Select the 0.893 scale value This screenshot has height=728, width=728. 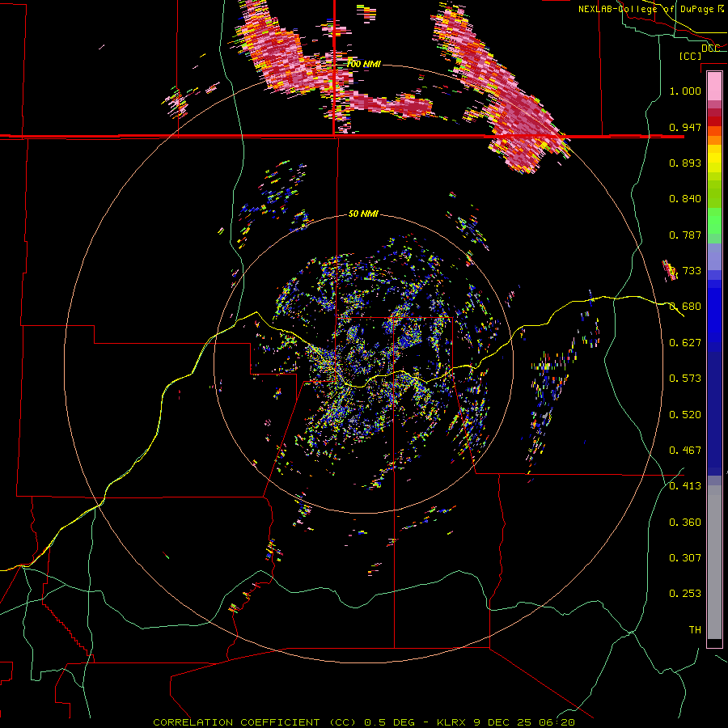click(685, 163)
